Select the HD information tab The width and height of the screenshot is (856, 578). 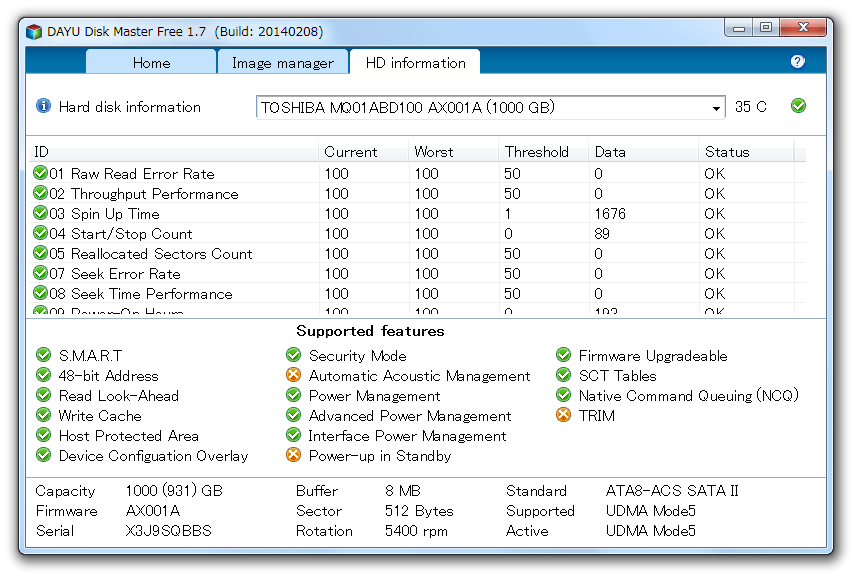pos(415,62)
